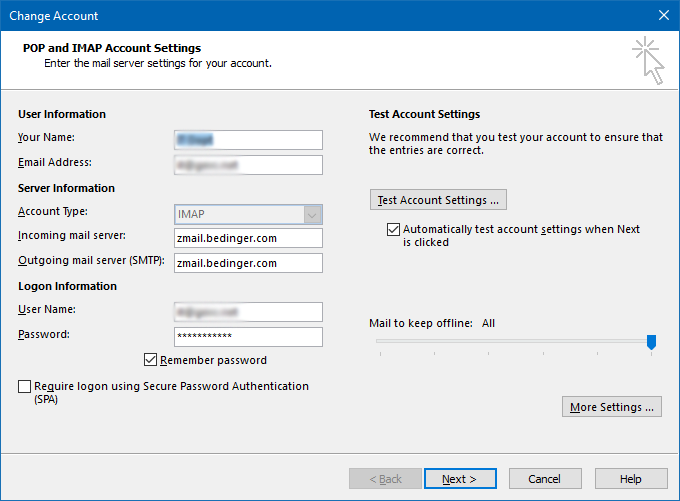Click into the Email Address field
Image resolution: width=680 pixels, height=501 pixels.
tap(248, 165)
